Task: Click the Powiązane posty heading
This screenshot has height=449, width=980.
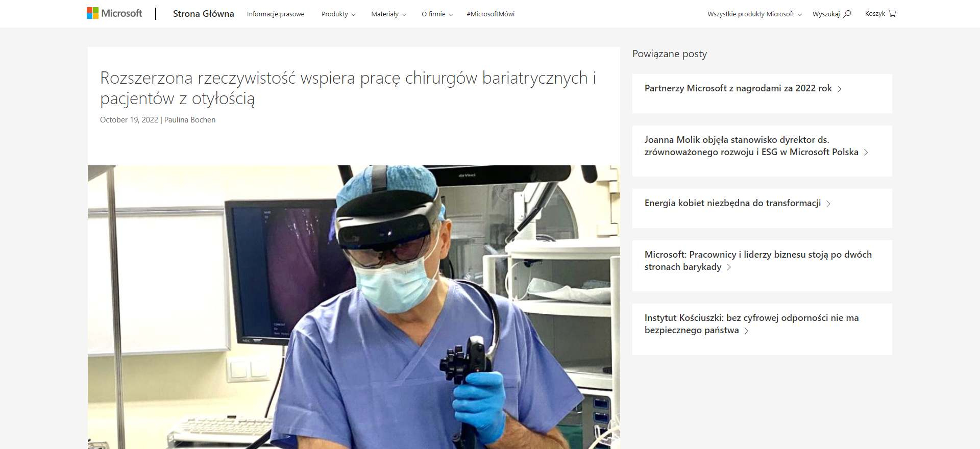Action: tap(670, 54)
